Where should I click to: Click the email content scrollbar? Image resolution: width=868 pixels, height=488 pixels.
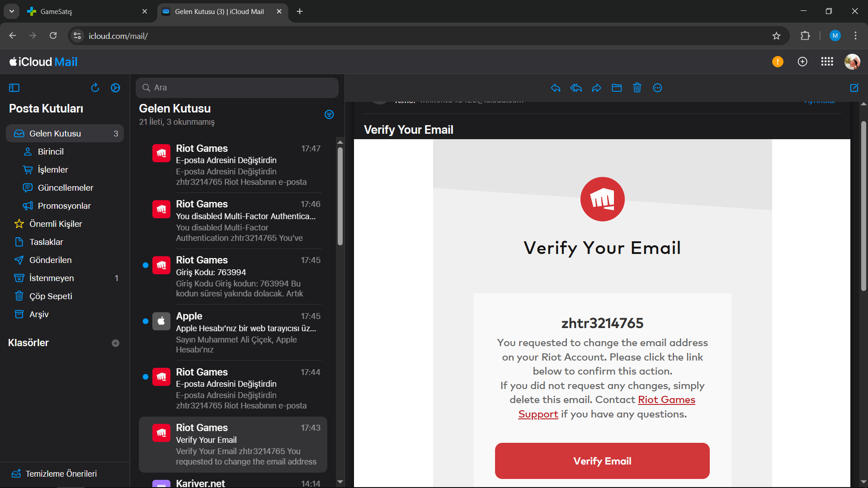pos(863,206)
